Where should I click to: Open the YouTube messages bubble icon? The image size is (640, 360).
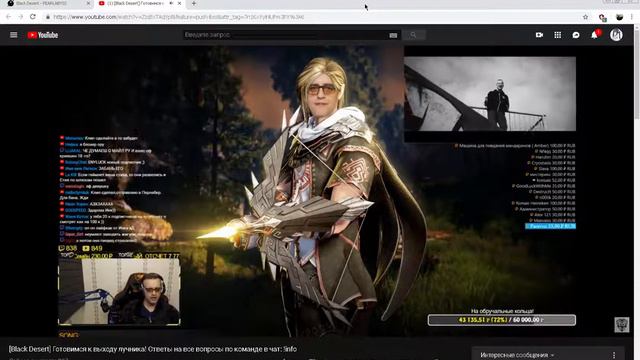tap(576, 35)
